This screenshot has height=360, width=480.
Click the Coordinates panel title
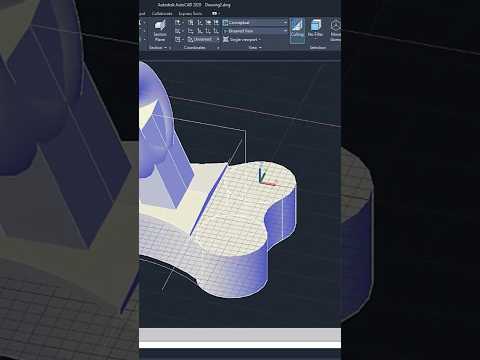194,48
